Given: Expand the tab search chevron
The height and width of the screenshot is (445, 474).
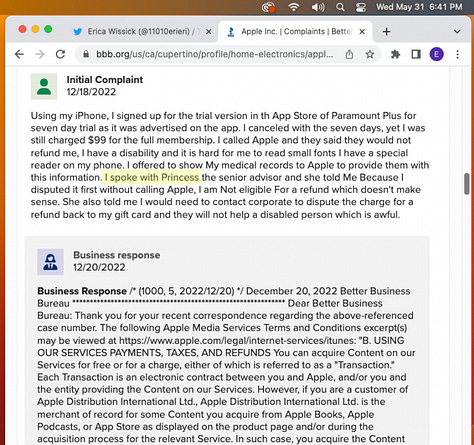Looking at the screenshot, I should click(457, 32).
